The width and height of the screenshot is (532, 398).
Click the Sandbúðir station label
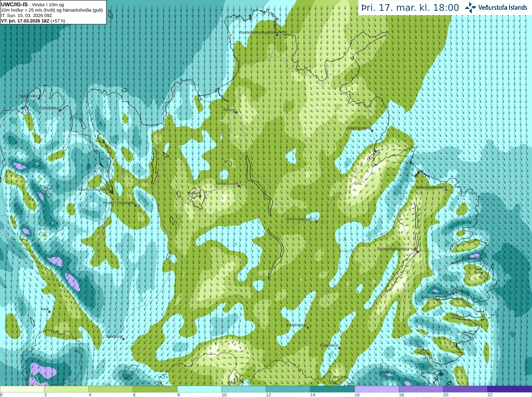tap(114, 337)
